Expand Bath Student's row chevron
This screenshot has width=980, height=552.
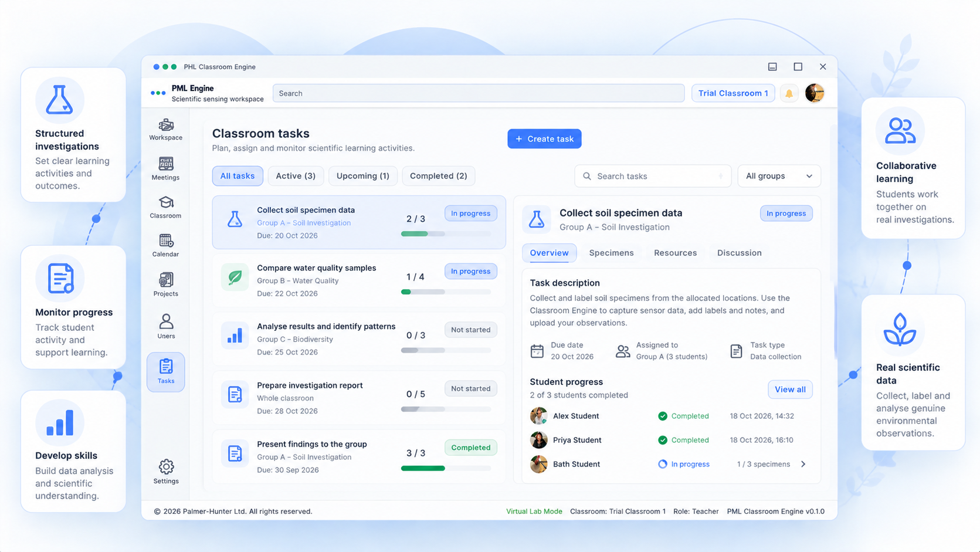tap(803, 464)
